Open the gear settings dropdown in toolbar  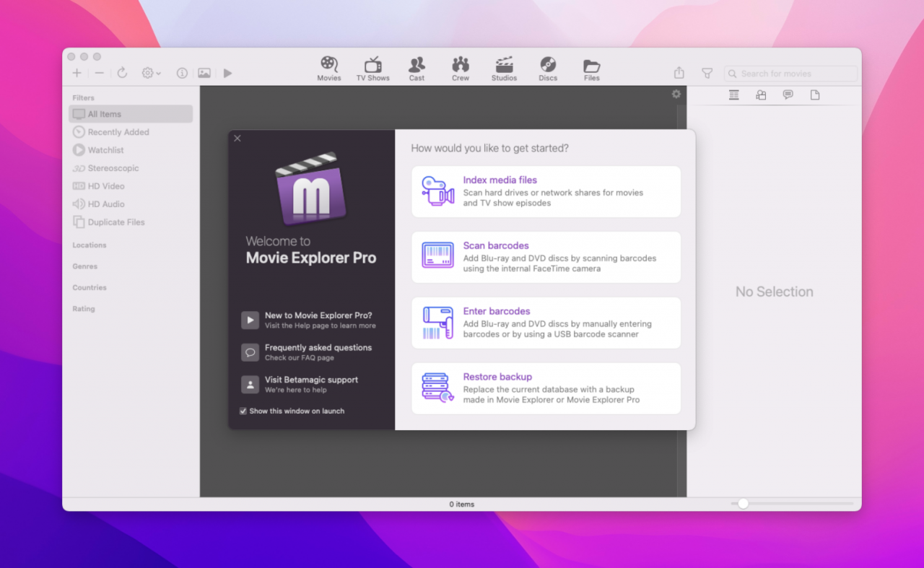[151, 73]
